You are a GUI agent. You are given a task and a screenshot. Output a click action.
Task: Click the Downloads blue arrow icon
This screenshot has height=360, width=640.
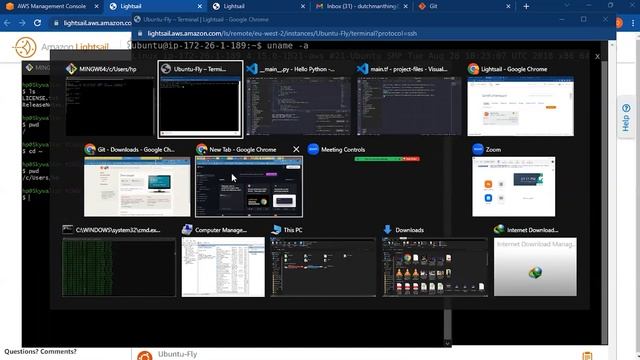tap(387, 230)
